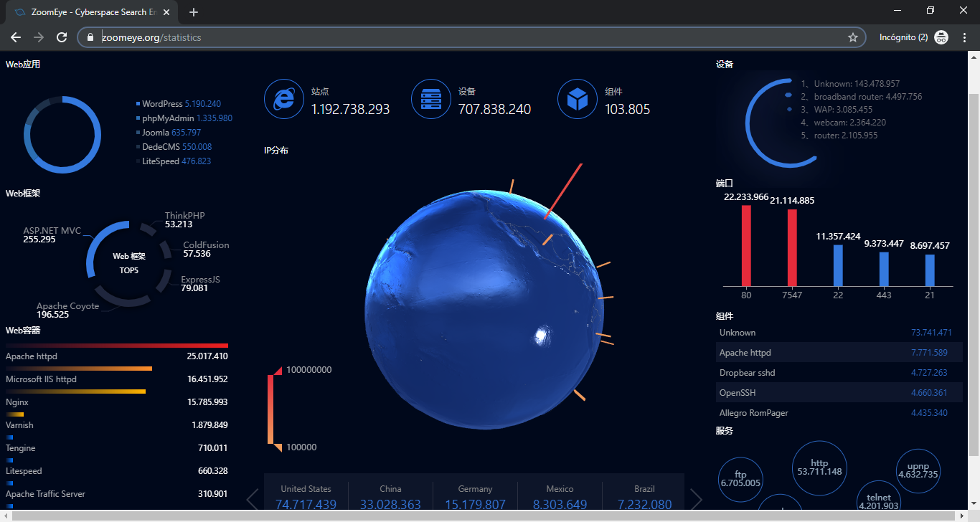Image resolution: width=980 pixels, height=522 pixels.
Task: Click the ColdFusion label
Action: point(206,245)
